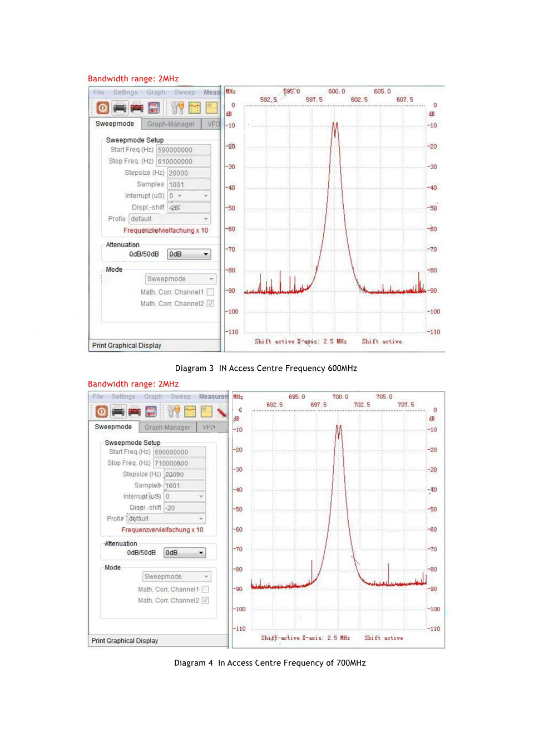
Task: Click Print Graphical Display in the 700MHz window
Action: 125,641
